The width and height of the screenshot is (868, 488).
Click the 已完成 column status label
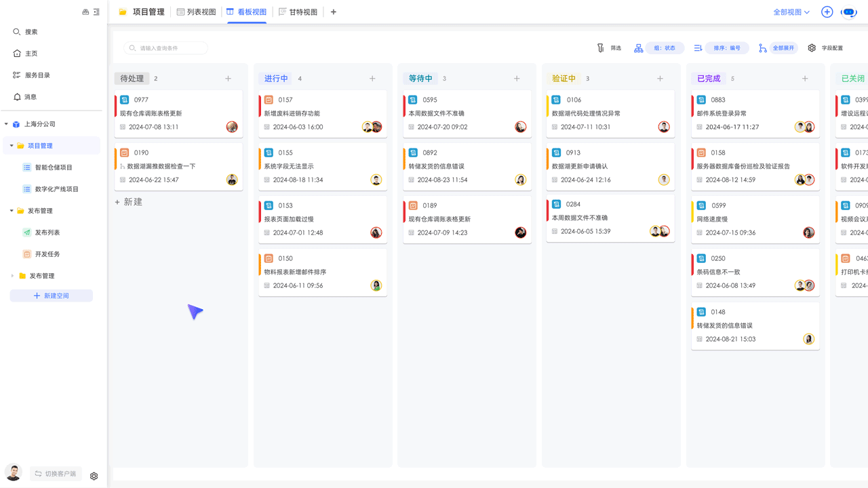pyautogui.click(x=709, y=79)
